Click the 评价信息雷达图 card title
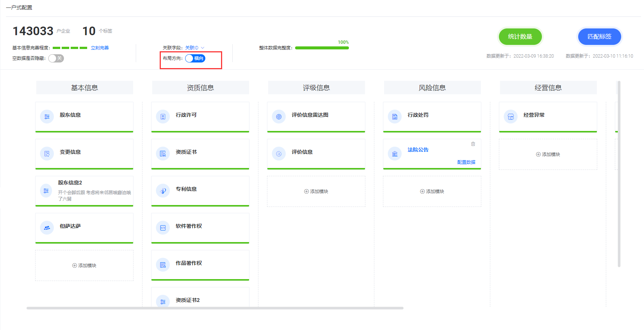The width and height of the screenshot is (644, 330). pos(310,115)
